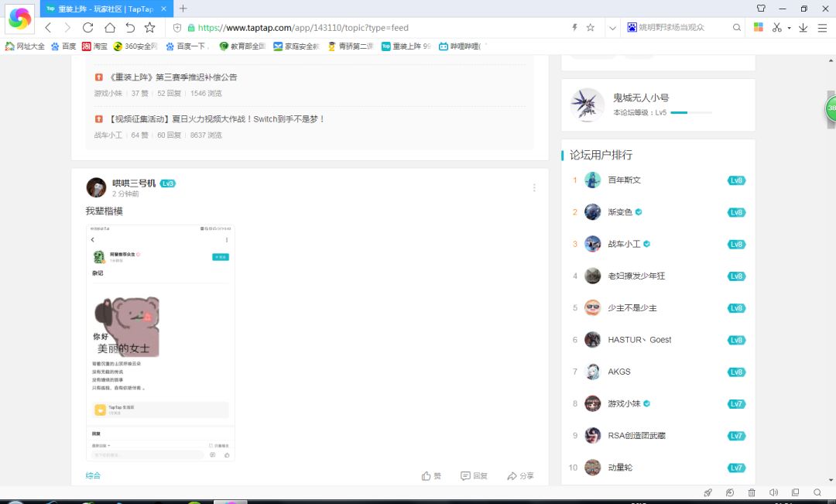Click the window tiling icon in status bar
836x504 pixels.
pyautogui.click(x=796, y=493)
